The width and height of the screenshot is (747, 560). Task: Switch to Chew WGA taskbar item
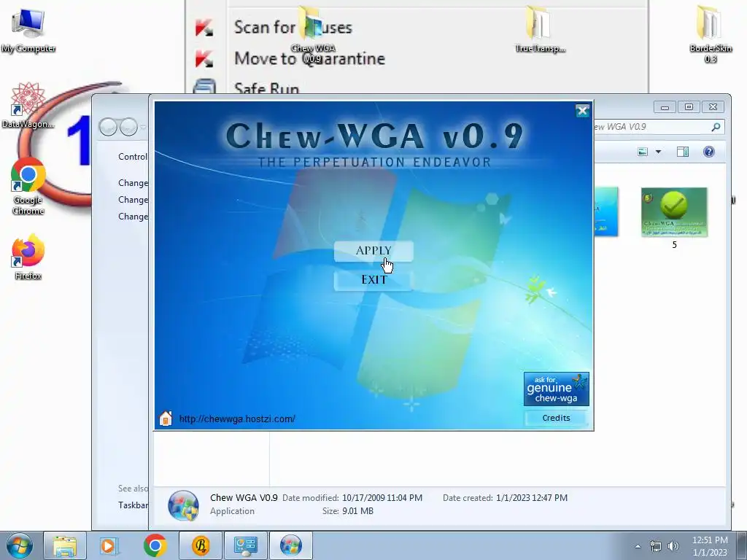(x=291, y=545)
